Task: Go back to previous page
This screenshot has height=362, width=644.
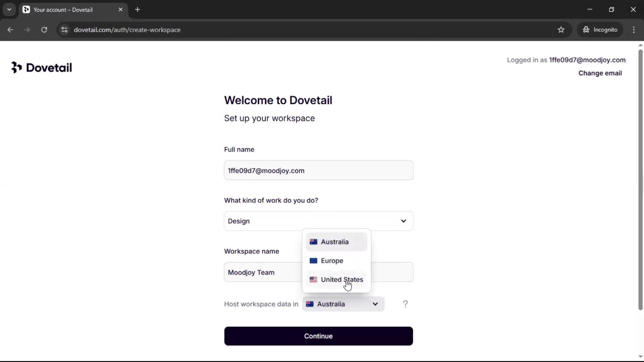Action: point(10,30)
